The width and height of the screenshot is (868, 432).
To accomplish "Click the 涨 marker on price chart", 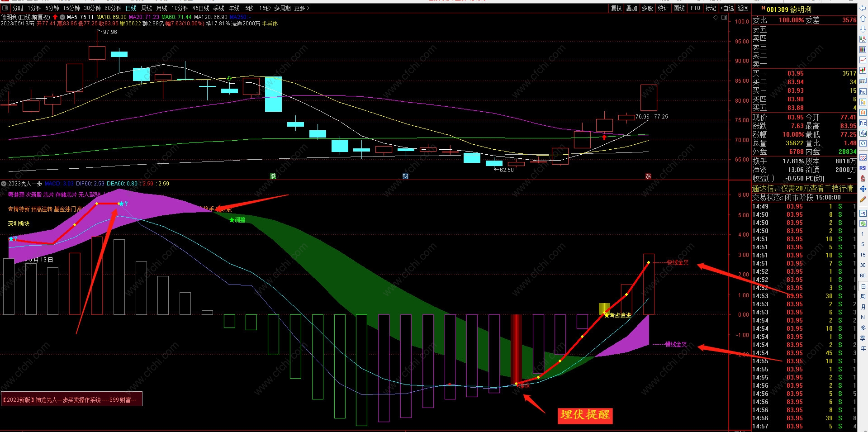I will point(648,176).
